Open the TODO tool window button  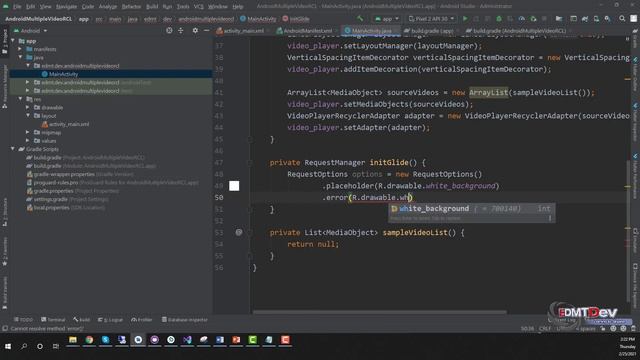pos(23,320)
